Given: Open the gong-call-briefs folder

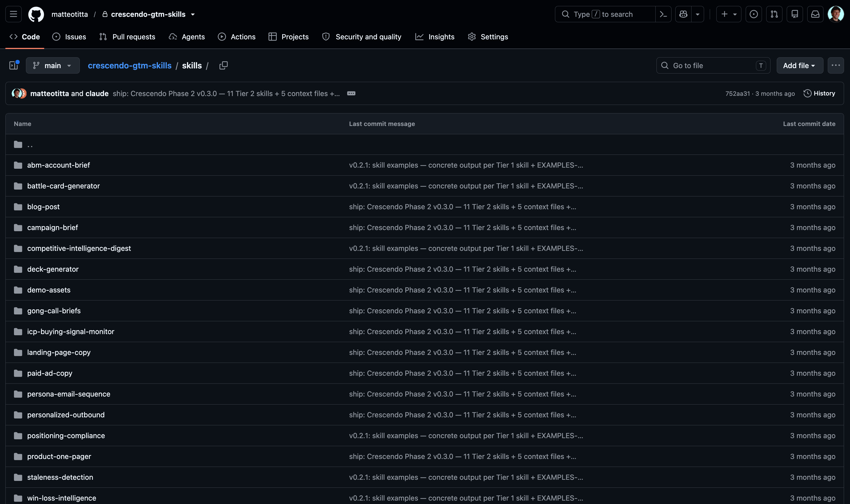Looking at the screenshot, I should click(x=54, y=311).
